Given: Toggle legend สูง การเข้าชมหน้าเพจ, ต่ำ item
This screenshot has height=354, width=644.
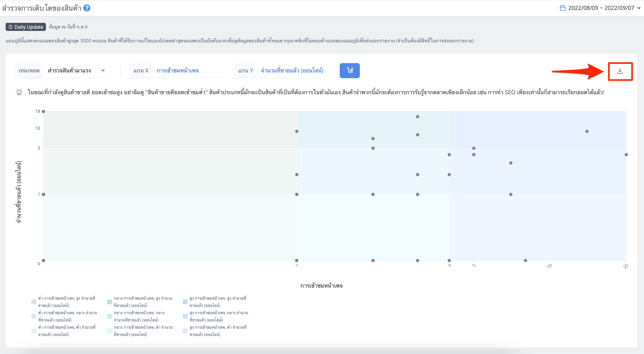Looking at the screenshot, I should 215,331.
